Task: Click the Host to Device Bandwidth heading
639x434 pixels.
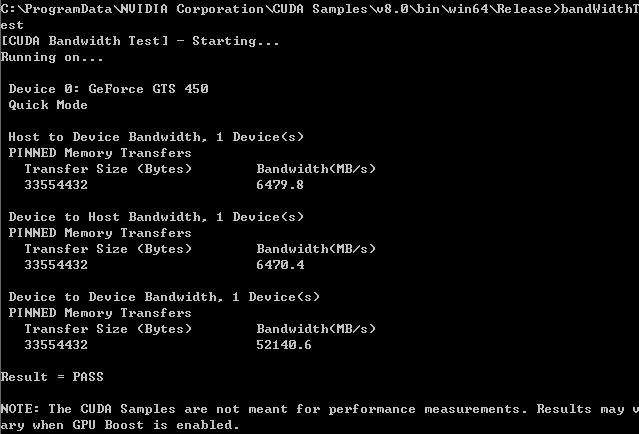Action: [156, 137]
